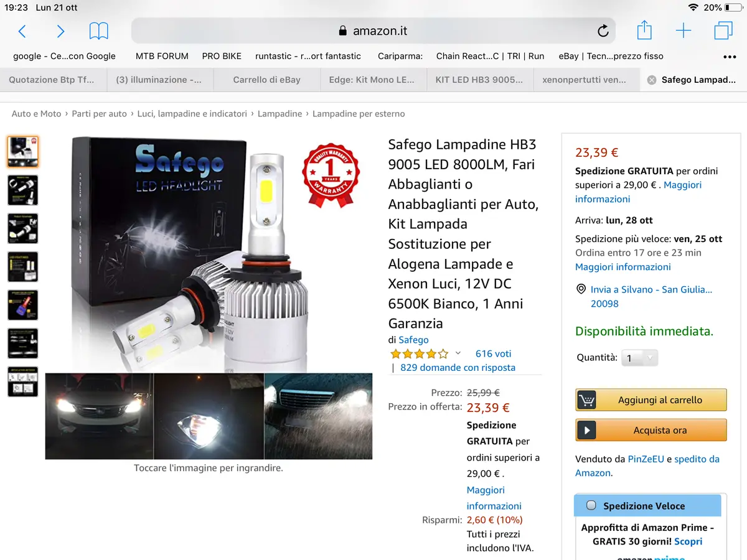Open the Safari share sheet icon
The image size is (747, 560).
(644, 30)
